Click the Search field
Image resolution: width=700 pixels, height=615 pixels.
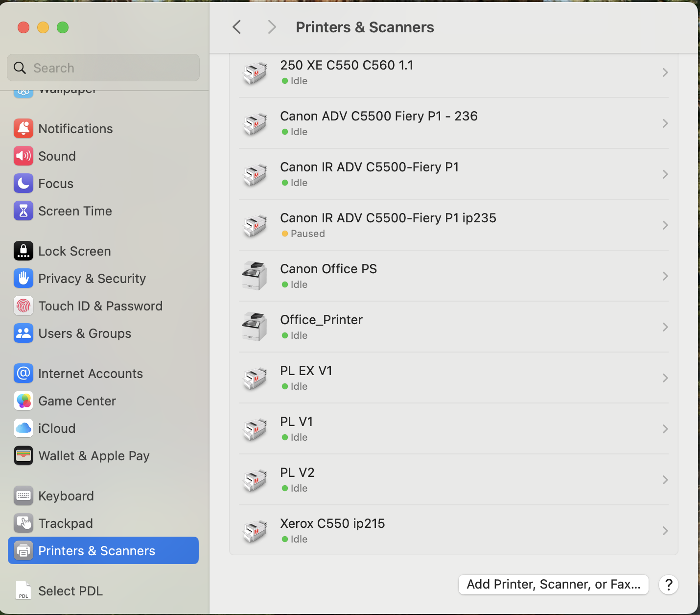(103, 68)
